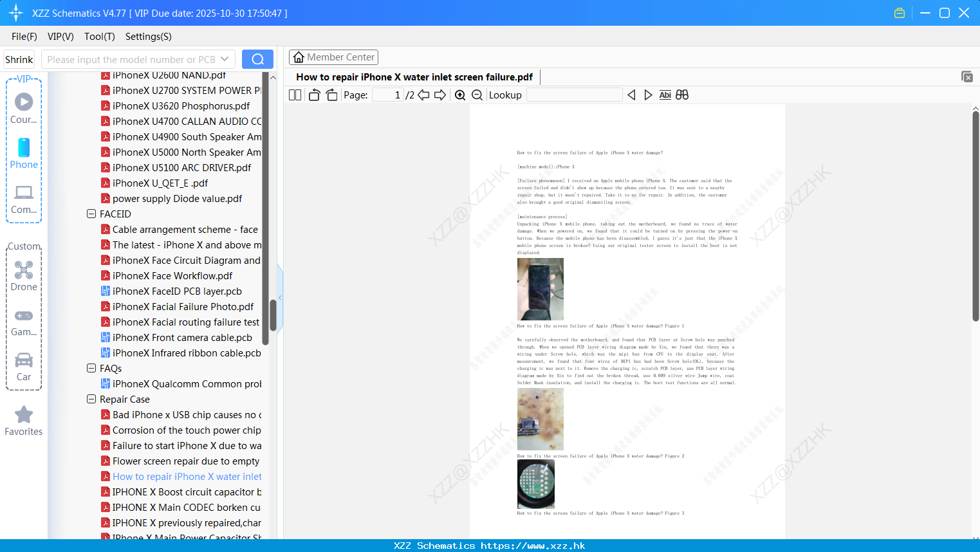Click the page number field

pyautogui.click(x=388, y=95)
